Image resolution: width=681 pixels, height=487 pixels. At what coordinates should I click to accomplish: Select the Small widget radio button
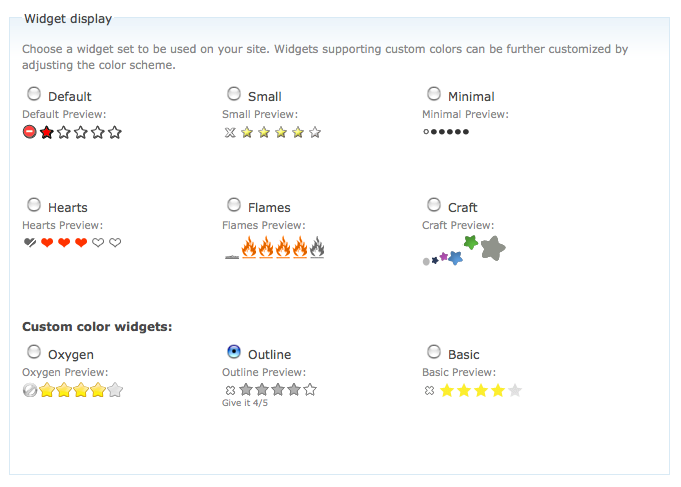click(x=234, y=94)
